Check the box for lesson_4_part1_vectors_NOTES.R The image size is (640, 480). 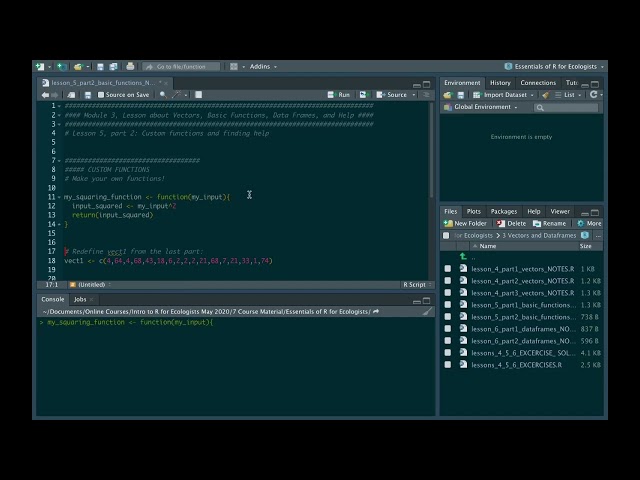(448, 269)
